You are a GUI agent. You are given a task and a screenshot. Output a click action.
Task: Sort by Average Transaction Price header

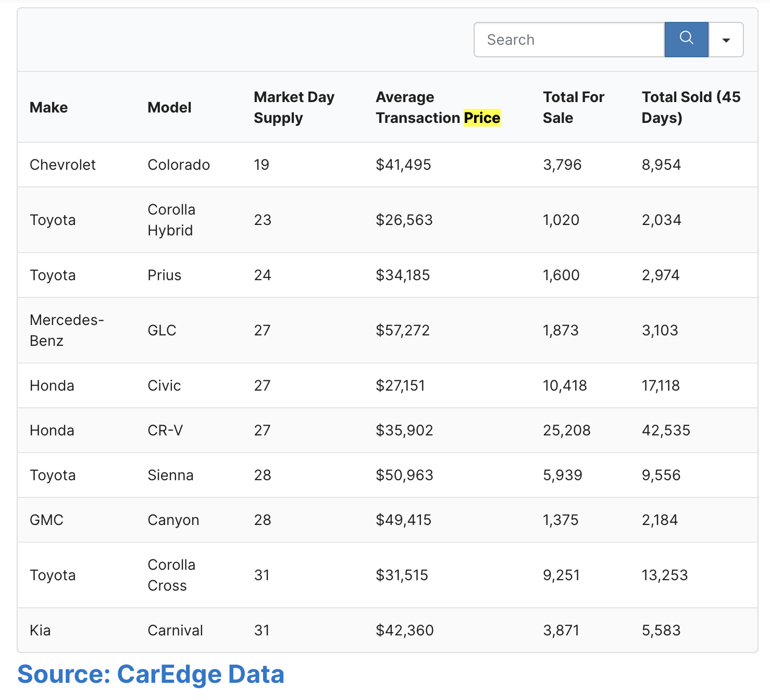coord(438,107)
